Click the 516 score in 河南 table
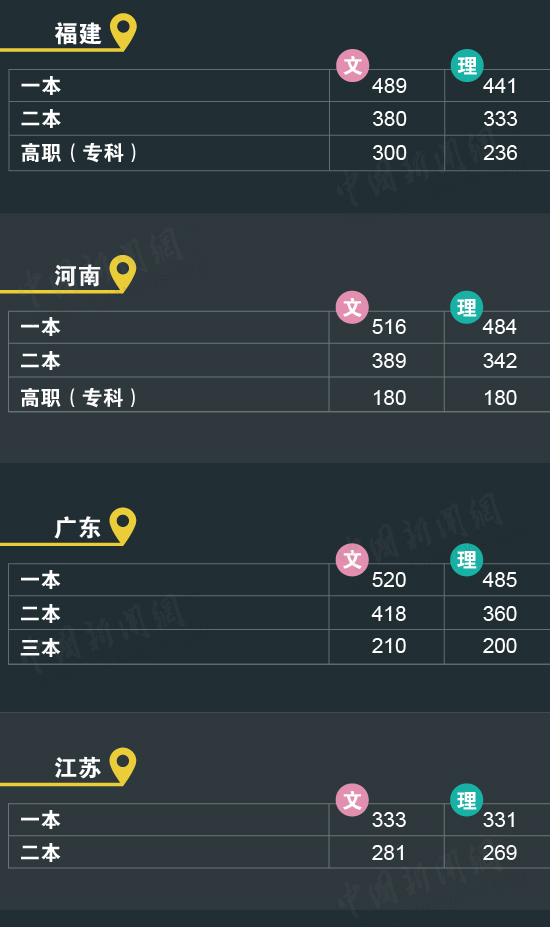 click(389, 327)
